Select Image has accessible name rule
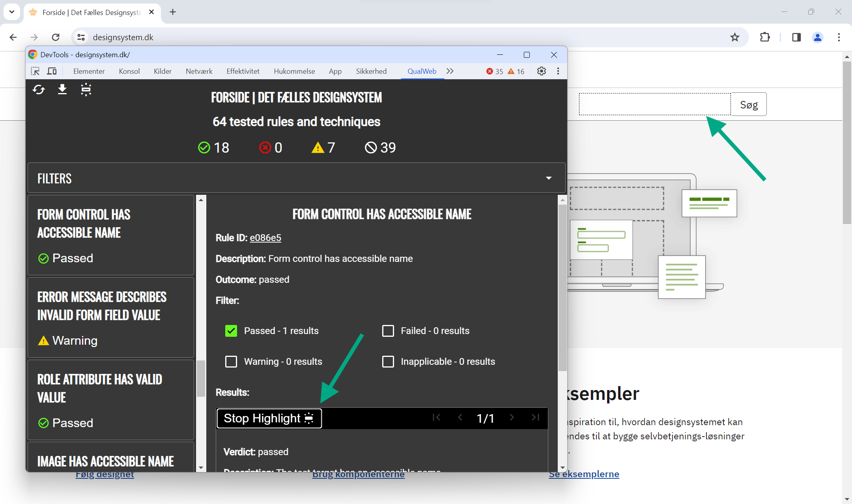 point(111,457)
